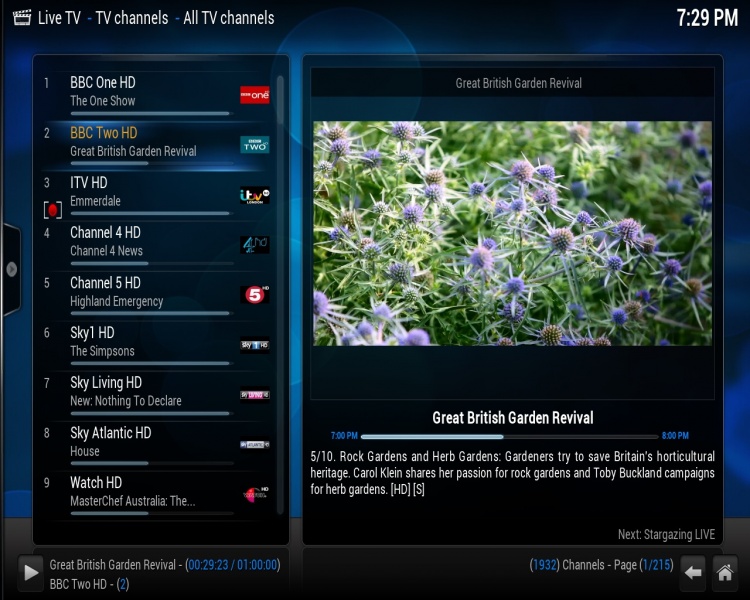
Task: Click The Simpsons programme title
Action: pos(102,351)
